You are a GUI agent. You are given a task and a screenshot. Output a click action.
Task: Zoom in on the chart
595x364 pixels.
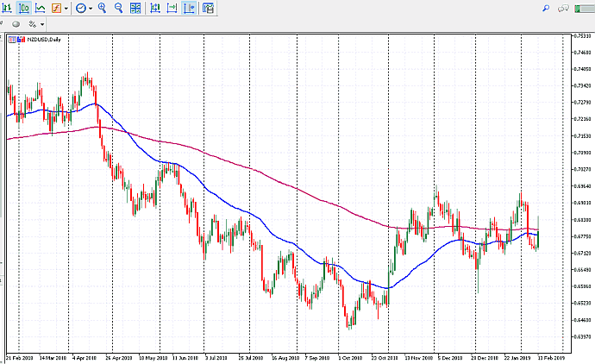tap(103, 8)
